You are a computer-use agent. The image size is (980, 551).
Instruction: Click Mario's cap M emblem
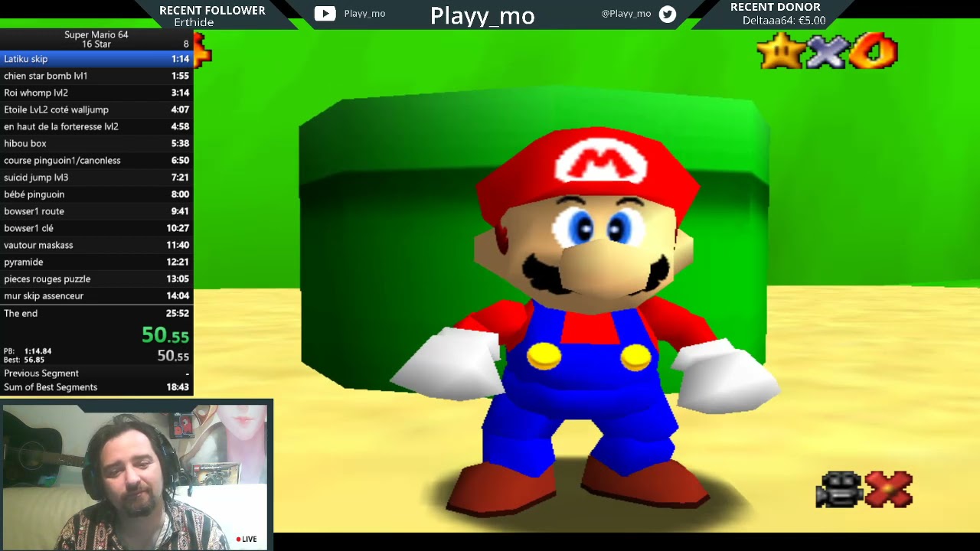tap(601, 162)
